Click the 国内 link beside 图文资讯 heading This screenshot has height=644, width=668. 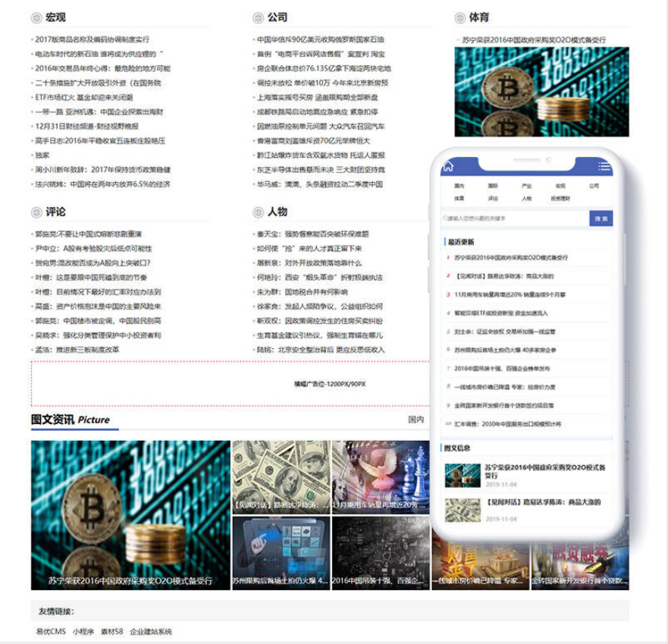[416, 419]
